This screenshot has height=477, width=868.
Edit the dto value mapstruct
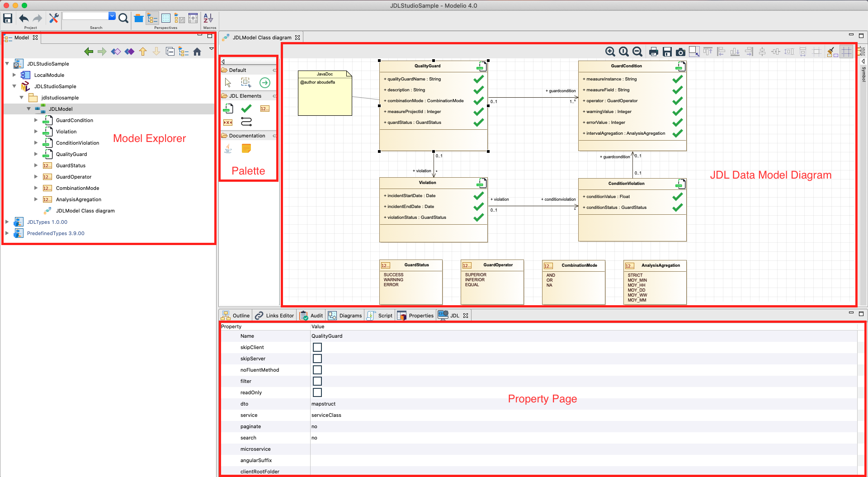coord(324,404)
